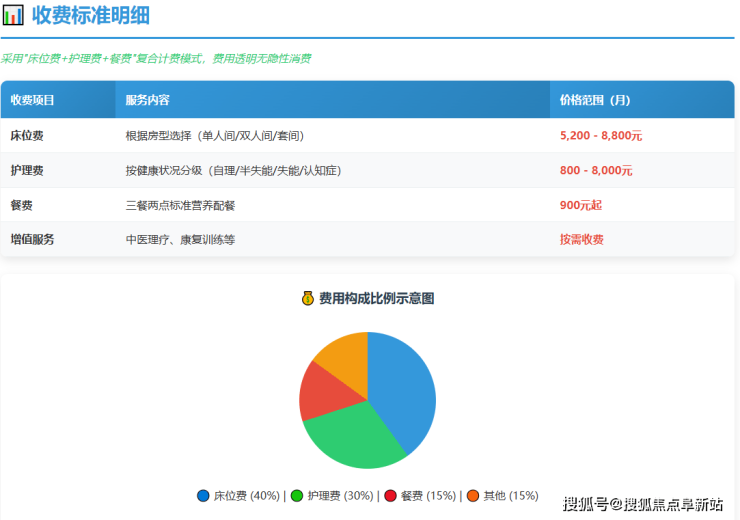Viewport: 740px width, 520px height.
Task: Click the 价格范围（月） column header
Action: pyautogui.click(x=595, y=100)
